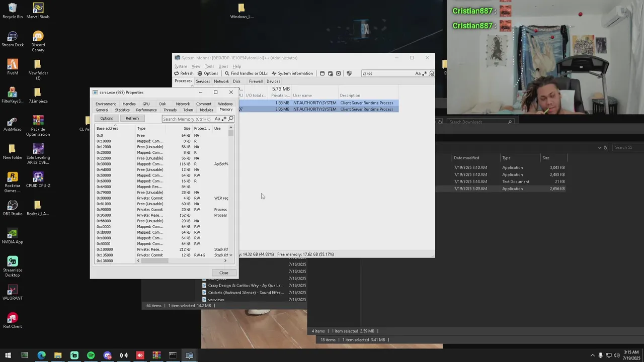Click the Refresh button in Memory tab
The image size is (644, 362).
[132, 119]
